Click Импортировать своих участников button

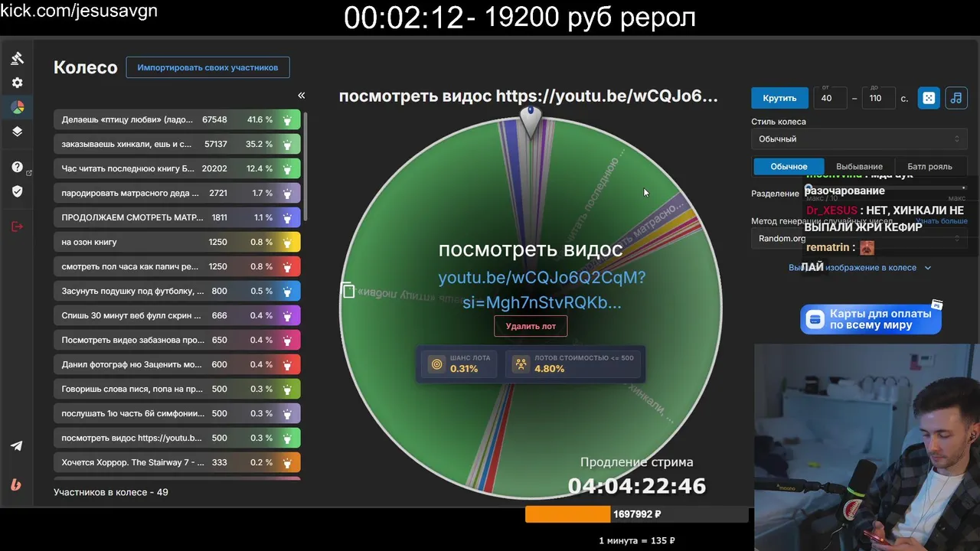tap(207, 67)
